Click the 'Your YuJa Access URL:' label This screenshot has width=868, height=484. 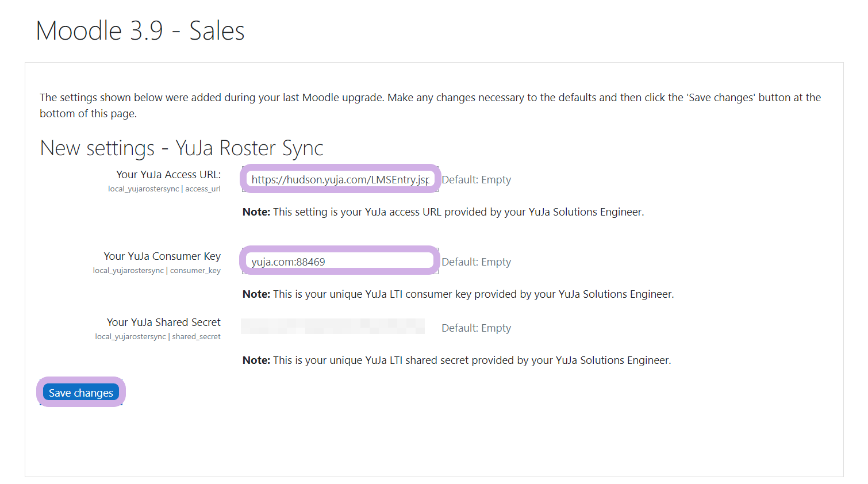[x=168, y=175]
